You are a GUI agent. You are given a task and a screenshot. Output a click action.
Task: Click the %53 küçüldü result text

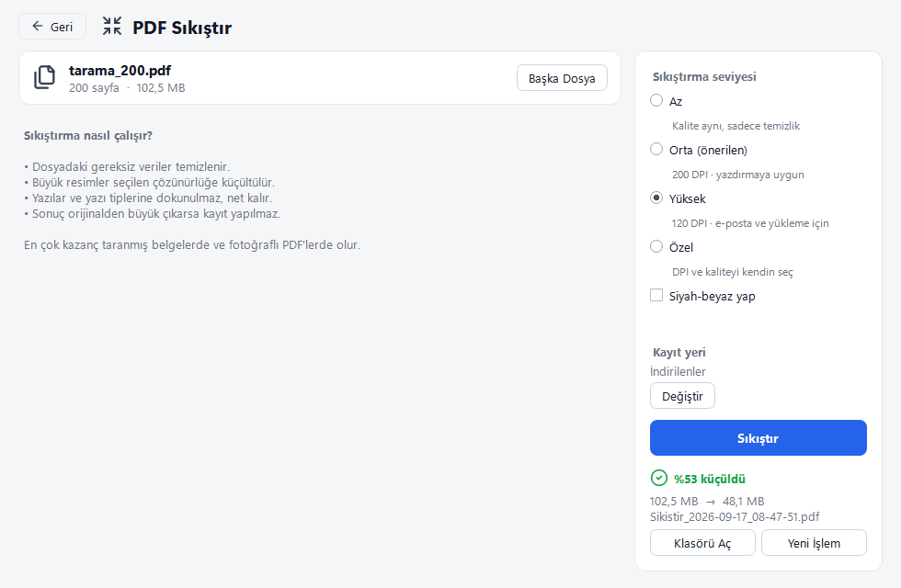coord(709,479)
